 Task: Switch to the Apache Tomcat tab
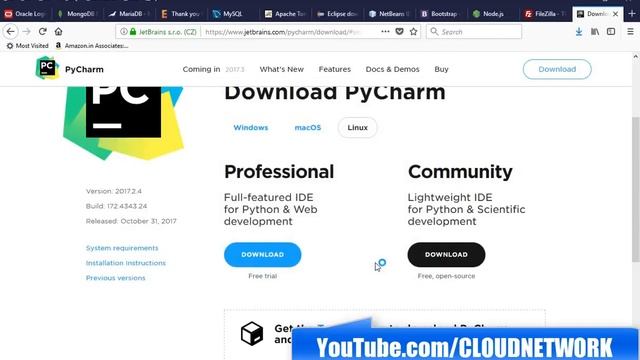[x=285, y=14]
